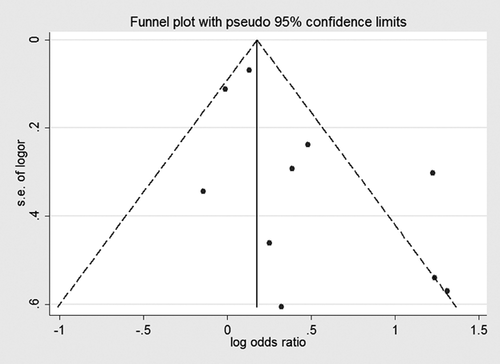Click the y-axis tick label .4
Viewport: 500px width, 364px height.
click(34, 215)
